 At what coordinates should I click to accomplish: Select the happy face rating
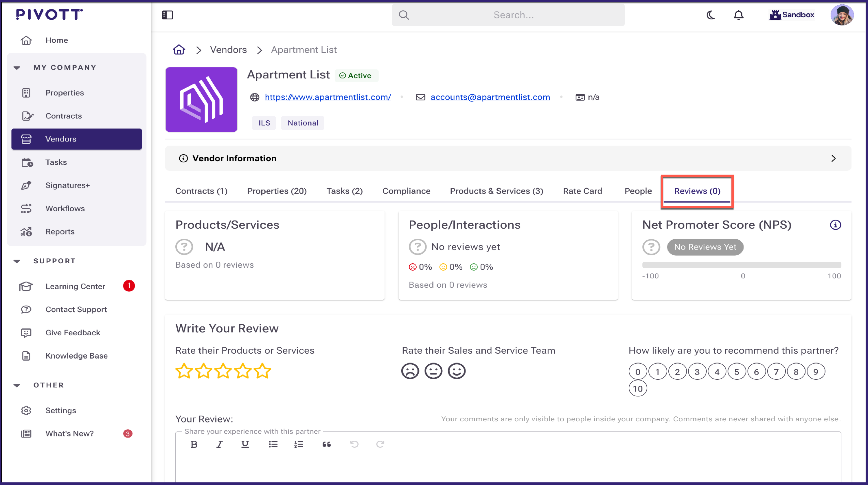456,371
